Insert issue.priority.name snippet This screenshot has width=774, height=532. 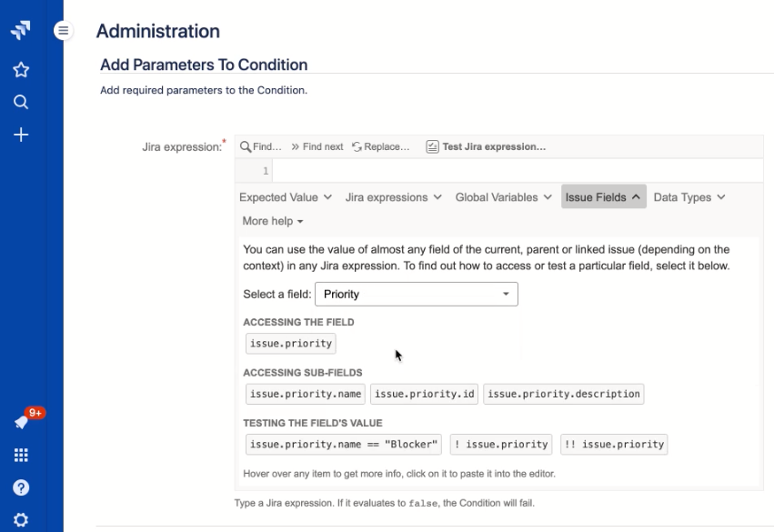(x=306, y=394)
